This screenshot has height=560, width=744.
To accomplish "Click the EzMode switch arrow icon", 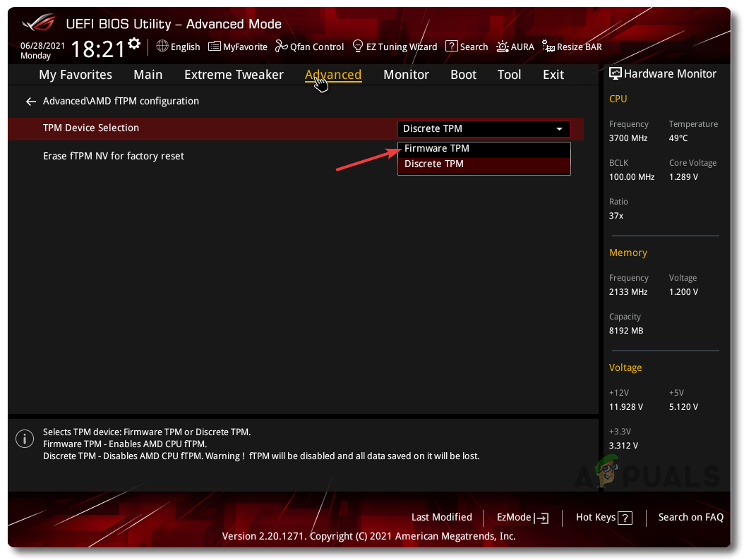I will pos(541,518).
